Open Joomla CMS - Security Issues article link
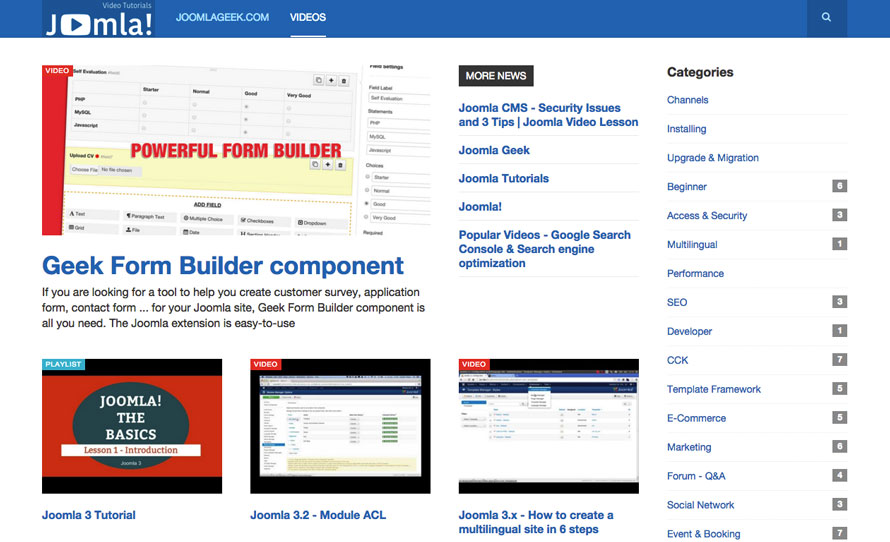Image resolution: width=890 pixels, height=542 pixels. [548, 115]
